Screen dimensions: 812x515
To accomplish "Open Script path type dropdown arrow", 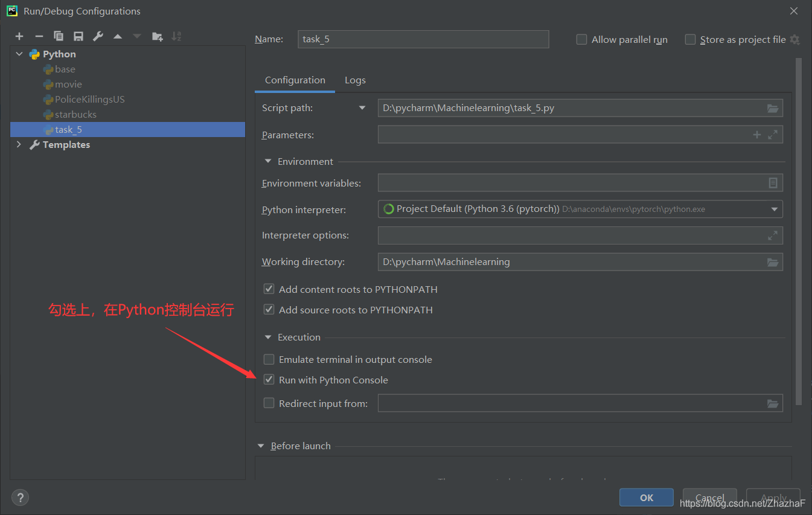I will tap(362, 108).
